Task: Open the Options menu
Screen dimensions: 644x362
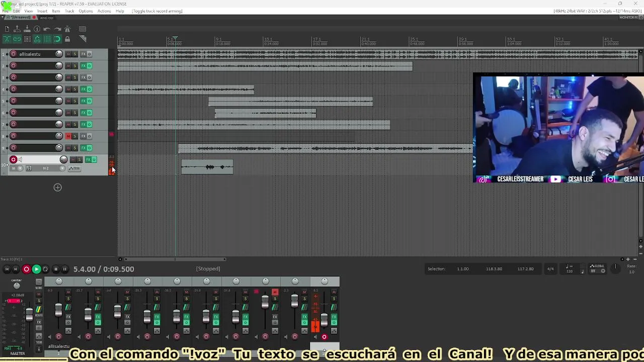Action: [x=86, y=11]
